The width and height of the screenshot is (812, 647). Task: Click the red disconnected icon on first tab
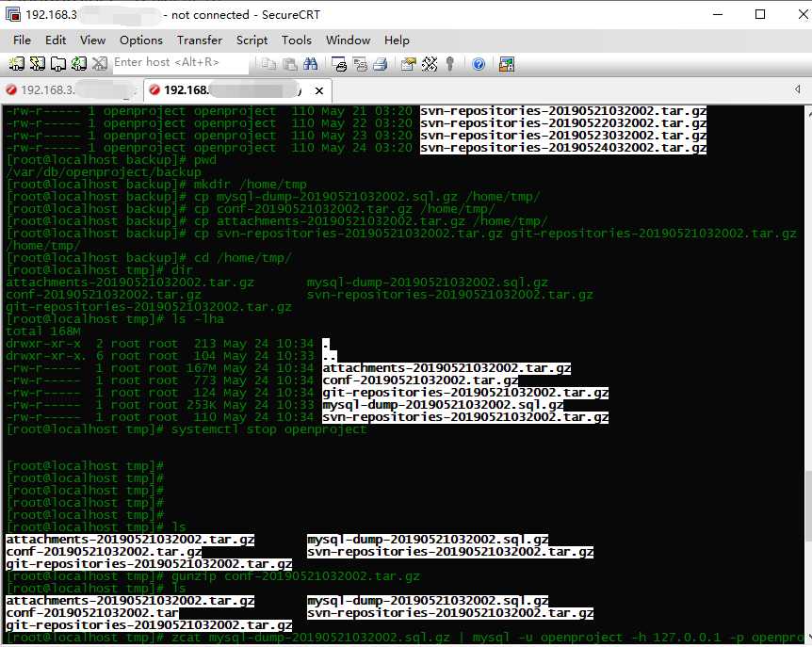coord(11,90)
